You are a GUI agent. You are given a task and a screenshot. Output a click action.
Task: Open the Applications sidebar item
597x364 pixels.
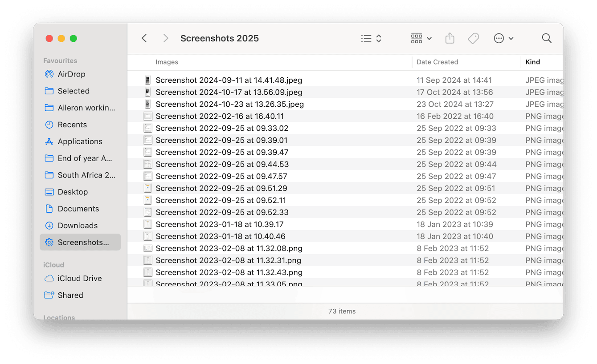click(x=79, y=141)
